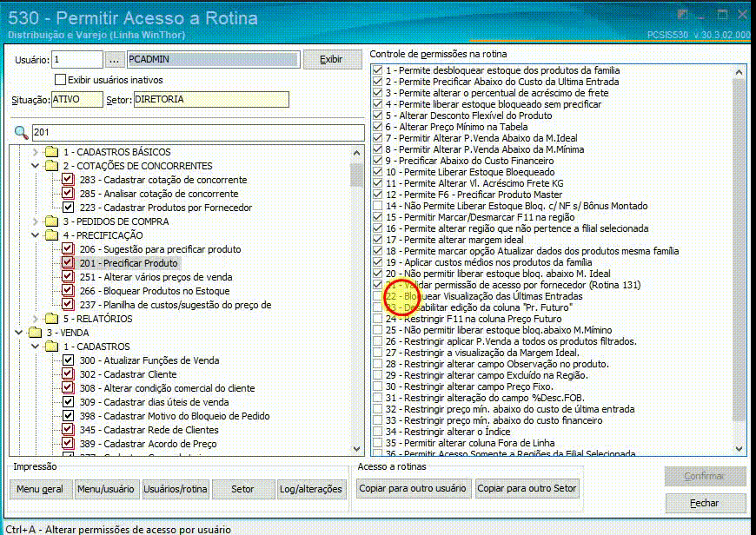
Task: Toggle routine 283 Cadastrar cotação checkbox
Action: (68, 180)
